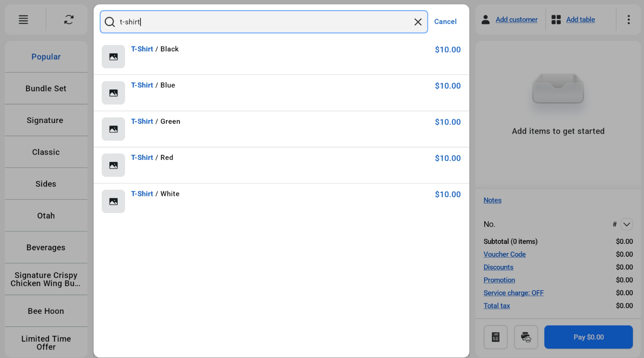Select the Bee Hoon category
This screenshot has width=644, height=358.
(x=46, y=311)
